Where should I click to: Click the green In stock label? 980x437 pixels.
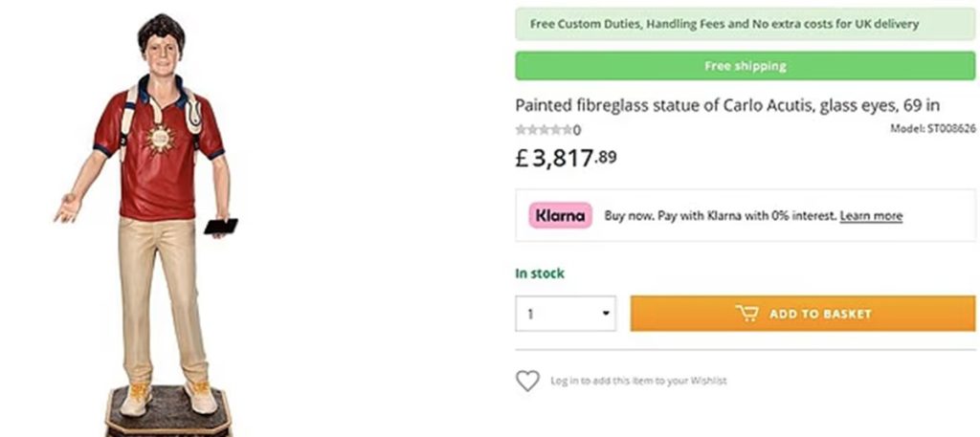(x=540, y=273)
